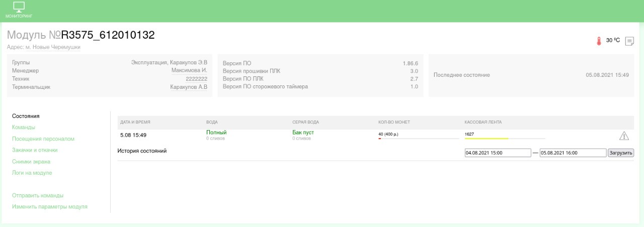The height and width of the screenshot is (227, 644).
Task: Open Изменить параметры модуля
Action: pyautogui.click(x=50, y=206)
